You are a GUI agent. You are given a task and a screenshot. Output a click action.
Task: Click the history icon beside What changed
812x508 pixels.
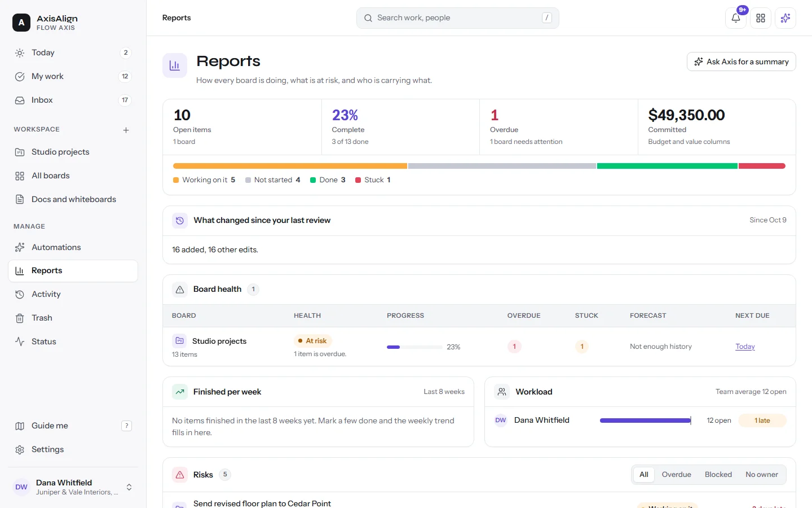[x=180, y=221]
